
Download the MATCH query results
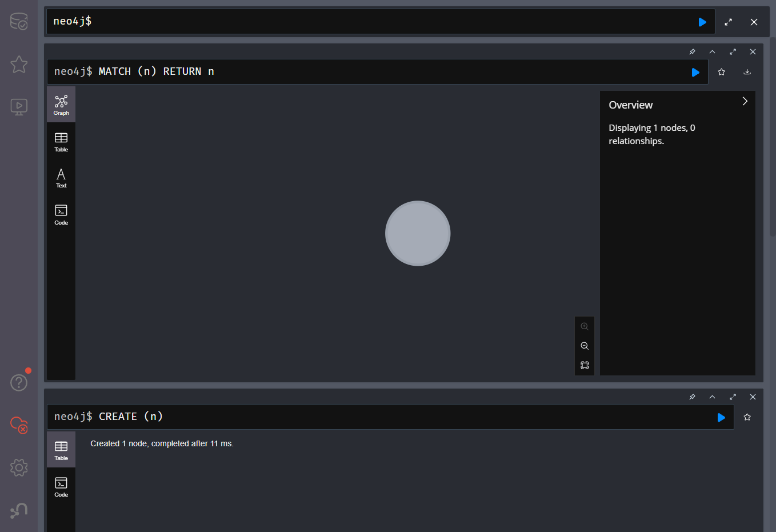click(x=747, y=72)
